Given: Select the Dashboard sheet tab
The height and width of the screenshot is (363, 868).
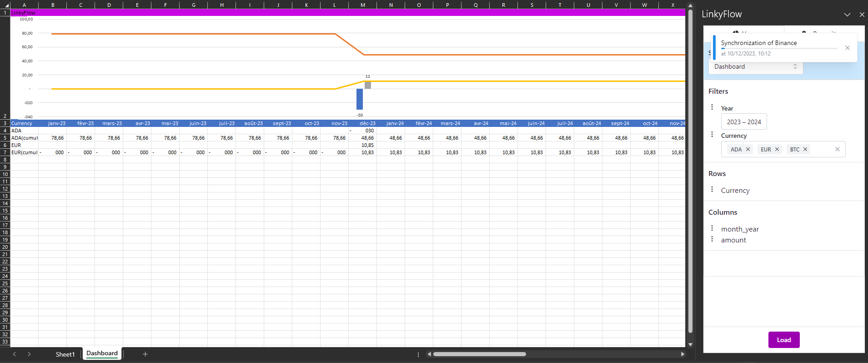Looking at the screenshot, I should (102, 353).
